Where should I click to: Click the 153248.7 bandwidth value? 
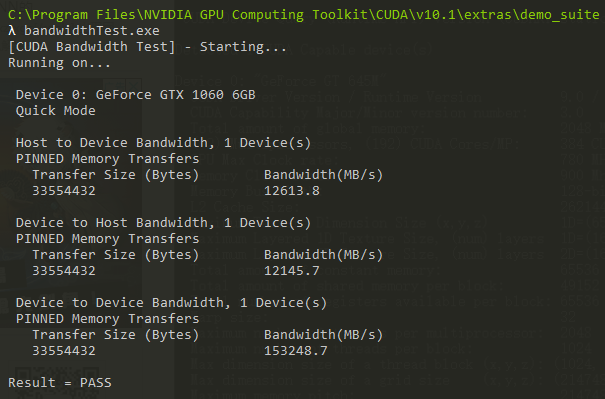point(296,351)
